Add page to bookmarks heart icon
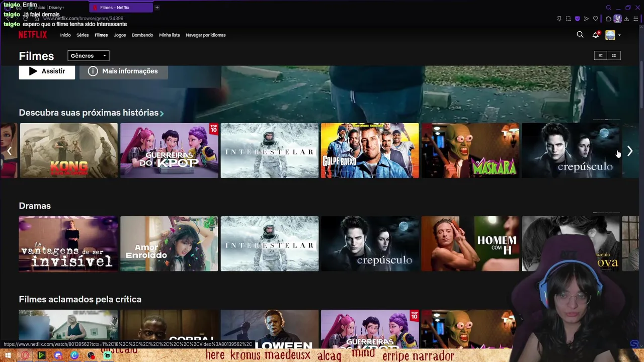Image resolution: width=644 pixels, height=362 pixels. (x=595, y=19)
